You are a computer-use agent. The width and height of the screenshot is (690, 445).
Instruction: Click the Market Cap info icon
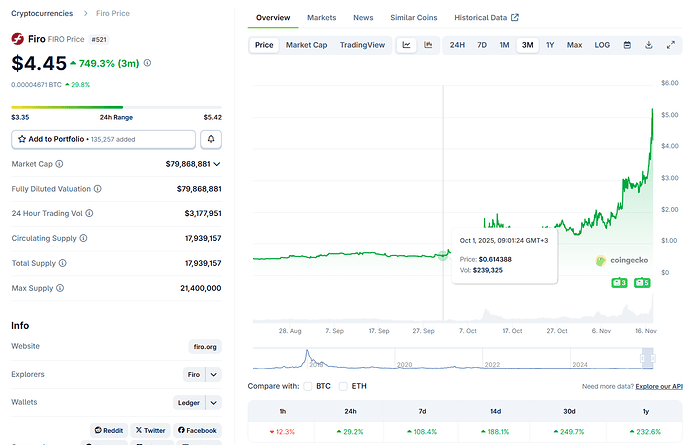coord(59,164)
